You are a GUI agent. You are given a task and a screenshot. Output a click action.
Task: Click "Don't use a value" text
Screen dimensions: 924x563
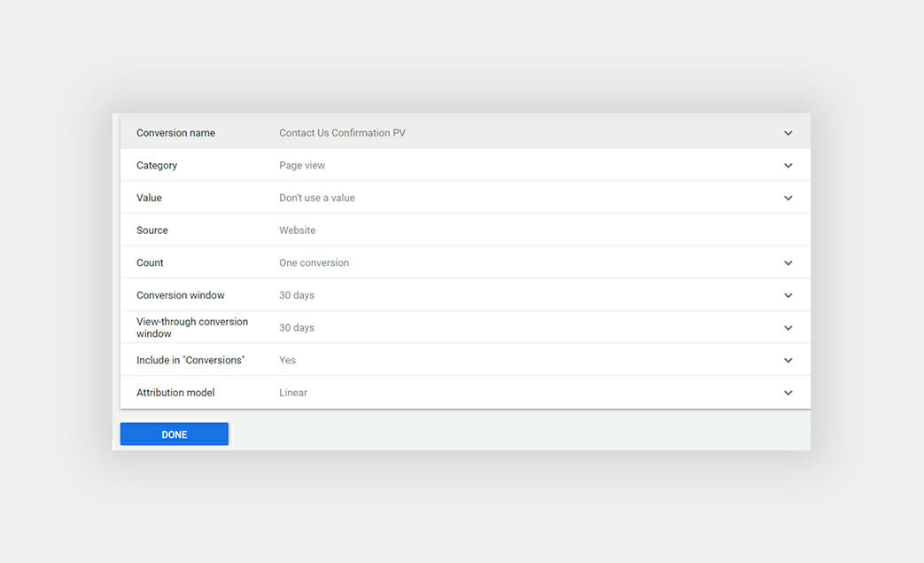tap(317, 198)
